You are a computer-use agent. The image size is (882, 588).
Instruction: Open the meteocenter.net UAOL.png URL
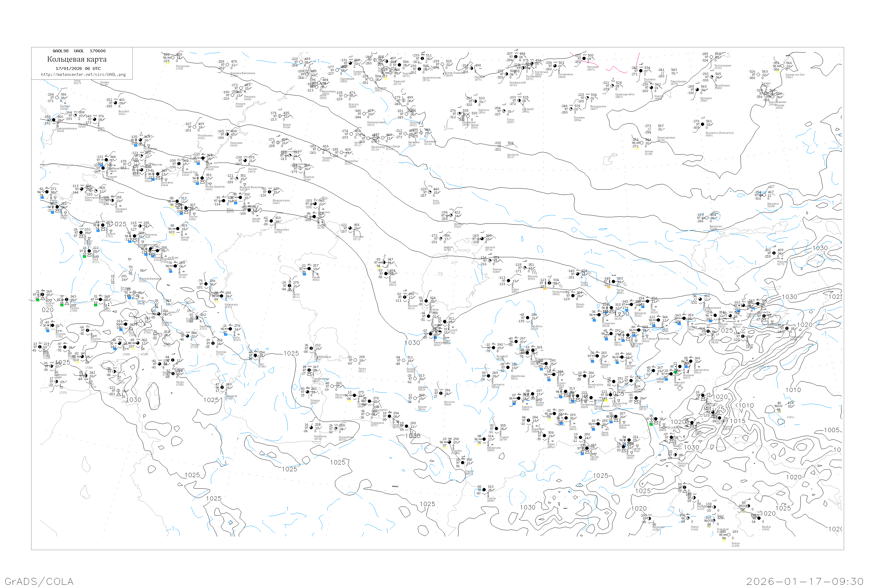(83, 75)
